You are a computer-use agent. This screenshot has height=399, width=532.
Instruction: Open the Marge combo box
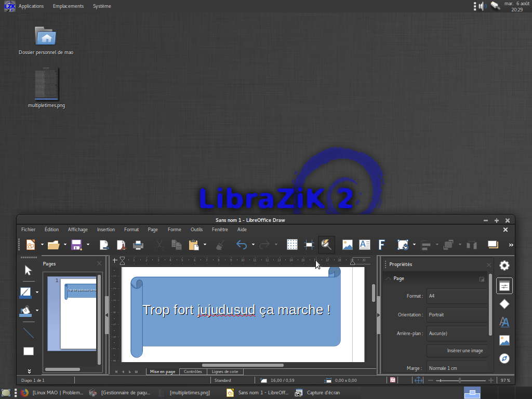pyautogui.click(x=457, y=368)
